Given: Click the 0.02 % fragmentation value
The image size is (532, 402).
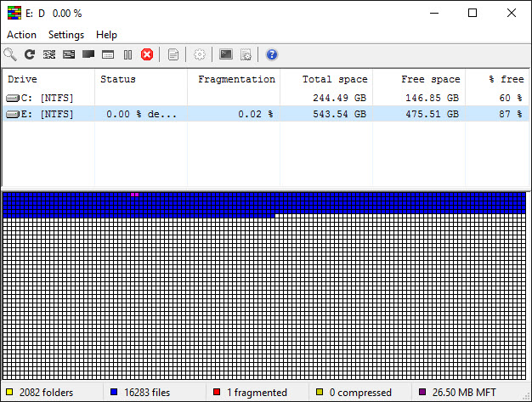Looking at the screenshot, I should [x=256, y=114].
